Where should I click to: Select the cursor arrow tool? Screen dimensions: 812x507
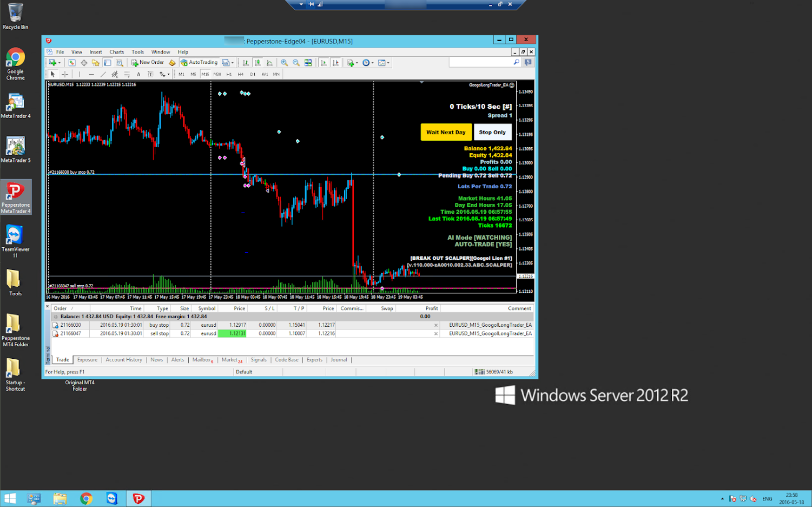click(x=53, y=74)
